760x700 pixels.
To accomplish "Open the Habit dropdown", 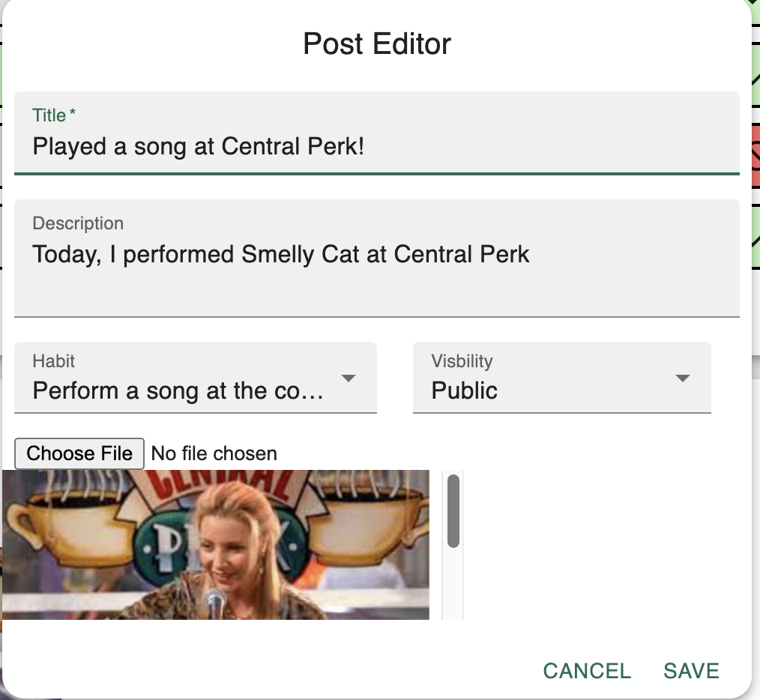I will click(196, 378).
